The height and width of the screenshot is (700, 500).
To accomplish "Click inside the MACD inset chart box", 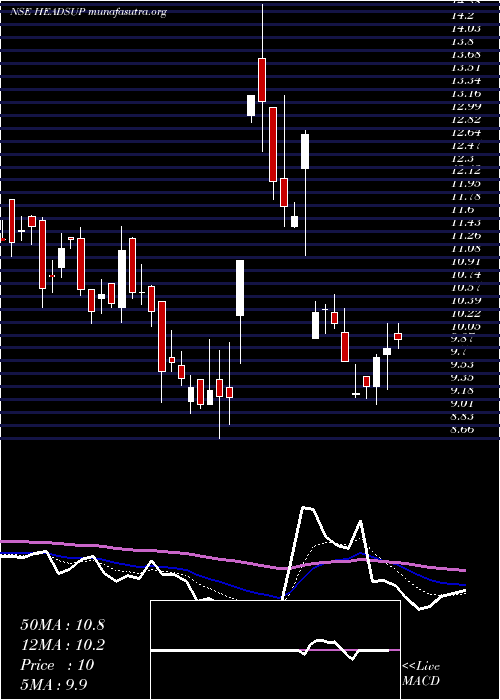I will coord(275,650).
